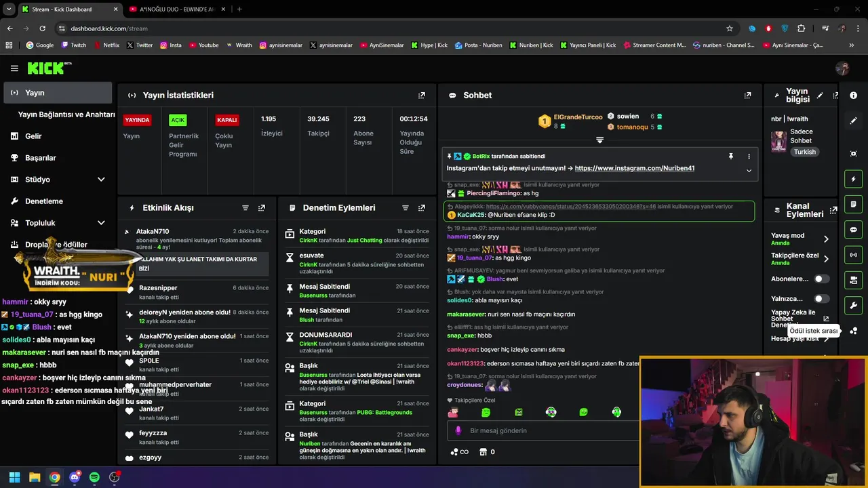Viewport: 868px width, 488px height.
Task: Open the stream info icon in right sidebar
Action: tap(854, 96)
